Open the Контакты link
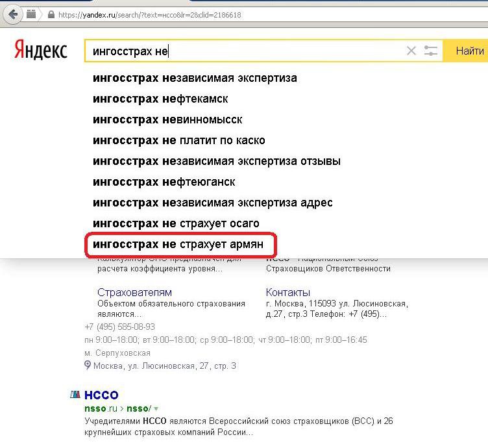The image size is (488, 448). [288, 292]
